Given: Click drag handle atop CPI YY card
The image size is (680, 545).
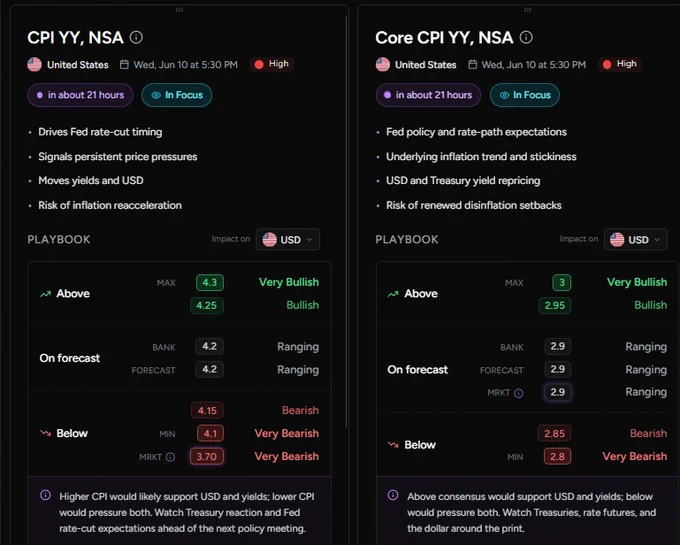Looking at the screenshot, I should pyautogui.click(x=179, y=10).
